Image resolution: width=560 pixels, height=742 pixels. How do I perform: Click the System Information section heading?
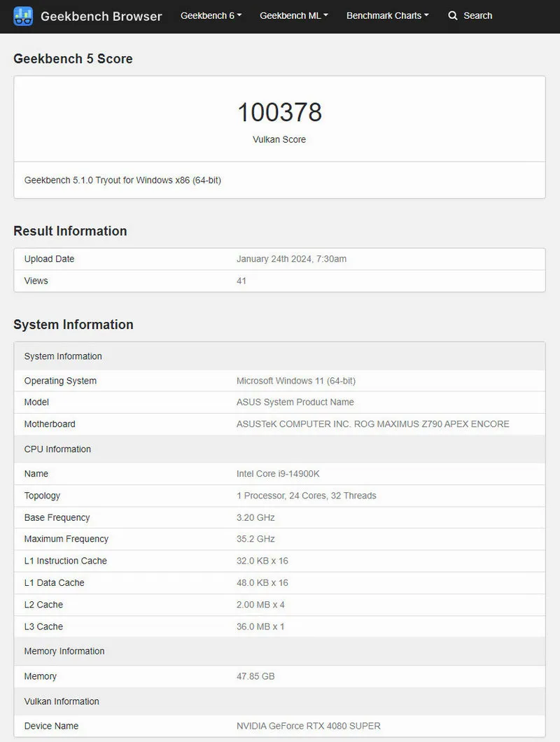(73, 325)
